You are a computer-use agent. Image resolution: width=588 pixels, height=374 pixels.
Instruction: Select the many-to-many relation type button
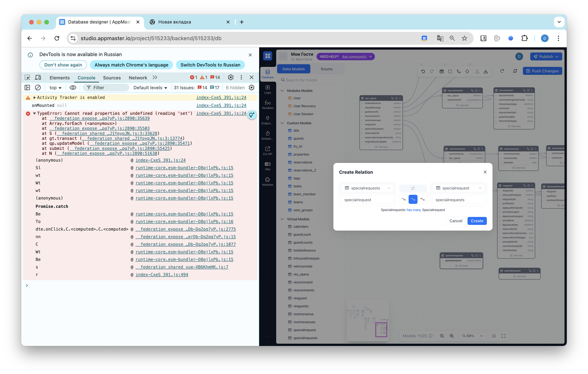tap(422, 200)
